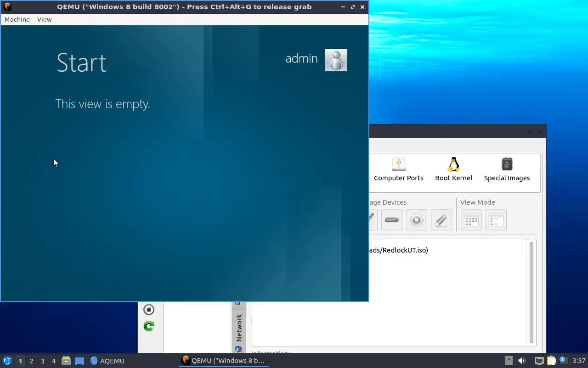Click the green reset VM icon

point(149,326)
